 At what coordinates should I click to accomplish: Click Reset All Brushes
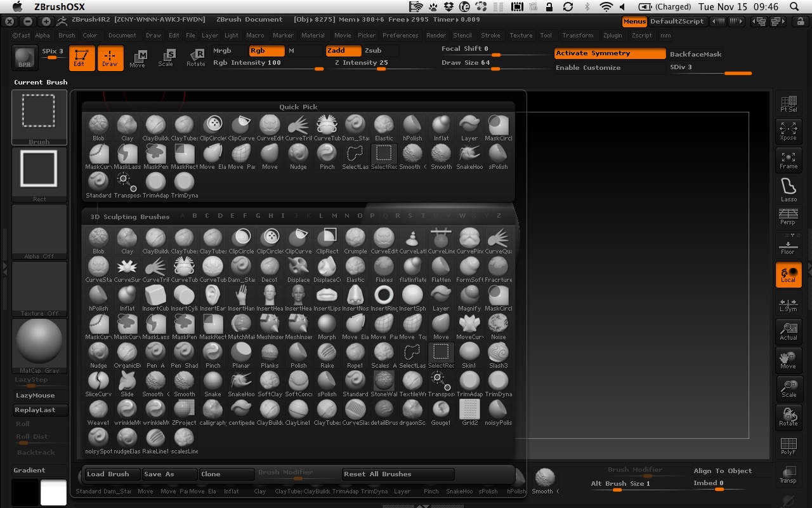tap(398, 474)
